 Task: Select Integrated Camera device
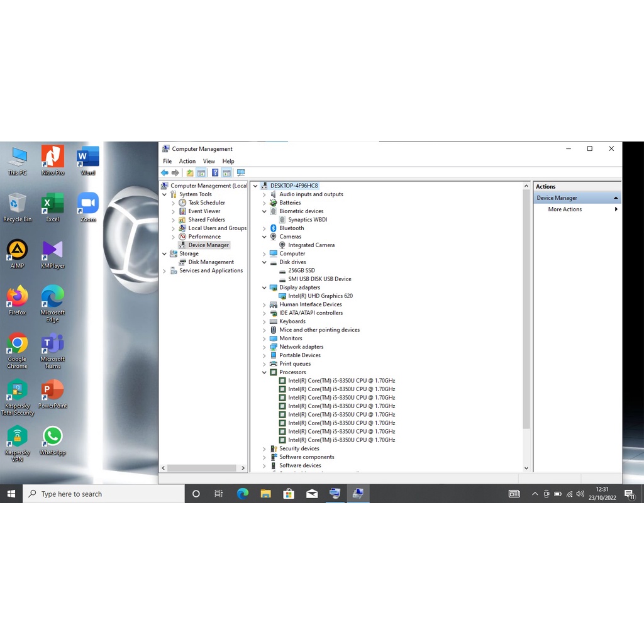coord(306,245)
